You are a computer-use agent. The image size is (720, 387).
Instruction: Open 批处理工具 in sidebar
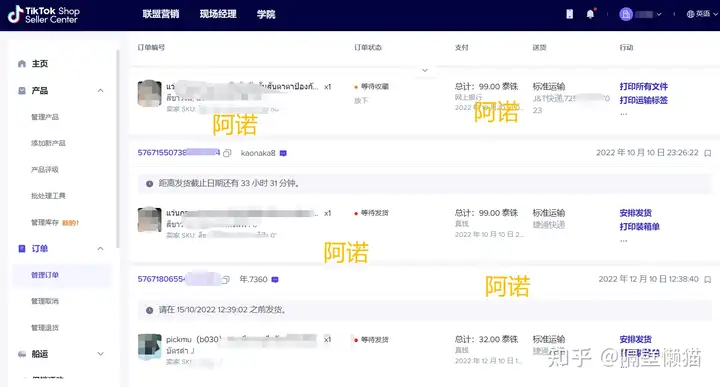[x=48, y=196]
